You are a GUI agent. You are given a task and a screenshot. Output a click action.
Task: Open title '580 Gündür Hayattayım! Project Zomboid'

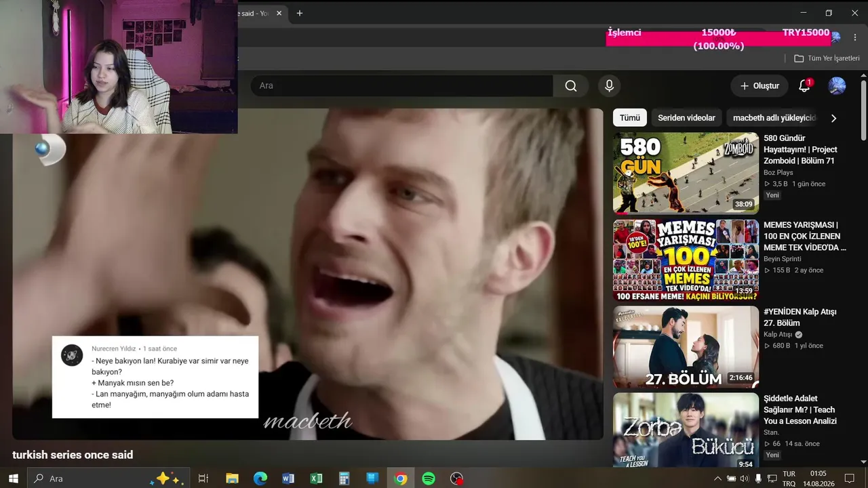(800, 150)
